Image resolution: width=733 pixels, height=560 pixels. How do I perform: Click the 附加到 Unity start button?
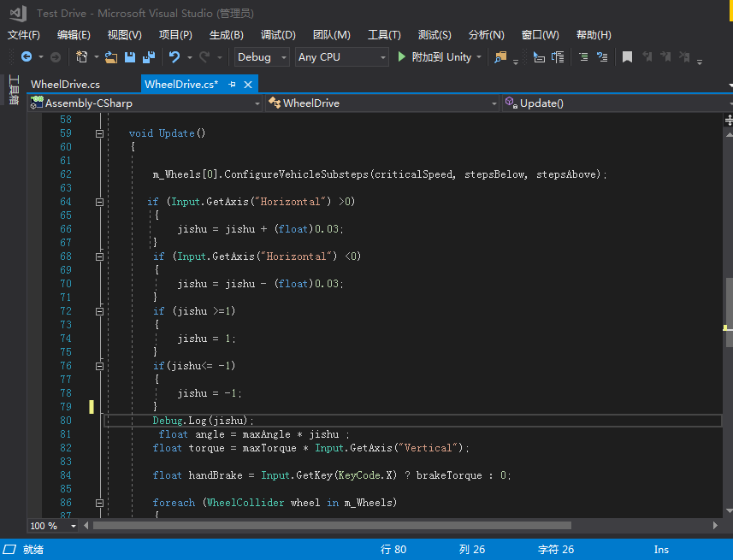click(434, 57)
